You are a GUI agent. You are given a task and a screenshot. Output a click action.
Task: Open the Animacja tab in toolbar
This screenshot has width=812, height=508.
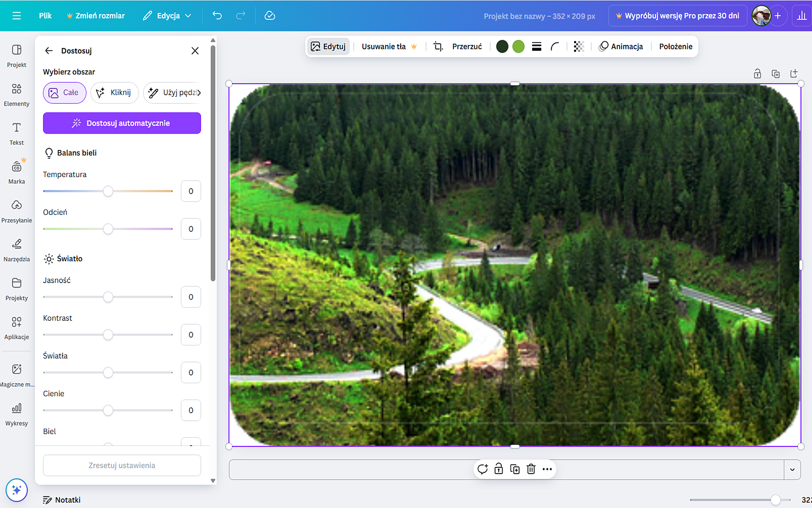point(621,46)
